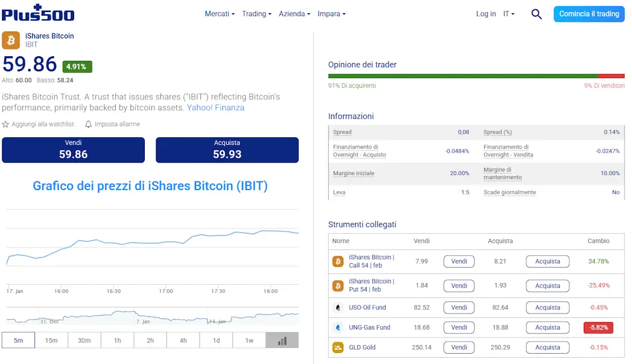Click the star icon for watchlist
The height and width of the screenshot is (364, 632).
5,124
